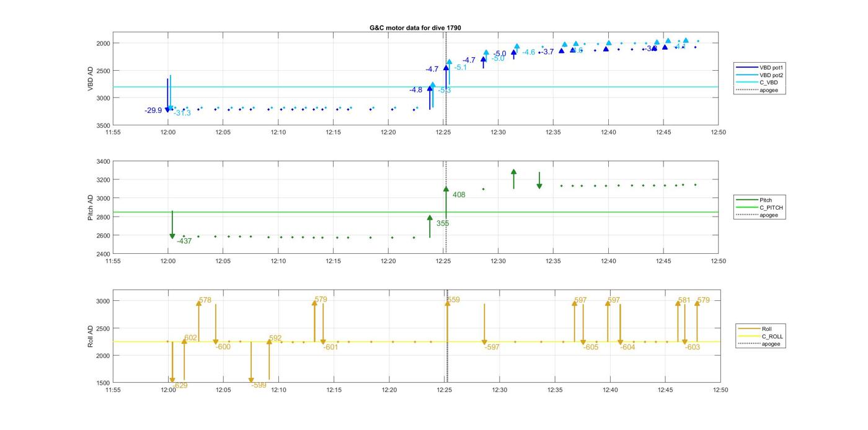This screenshot has width=868, height=430.
Task: Click the "592" roll data label
Action: point(275,338)
